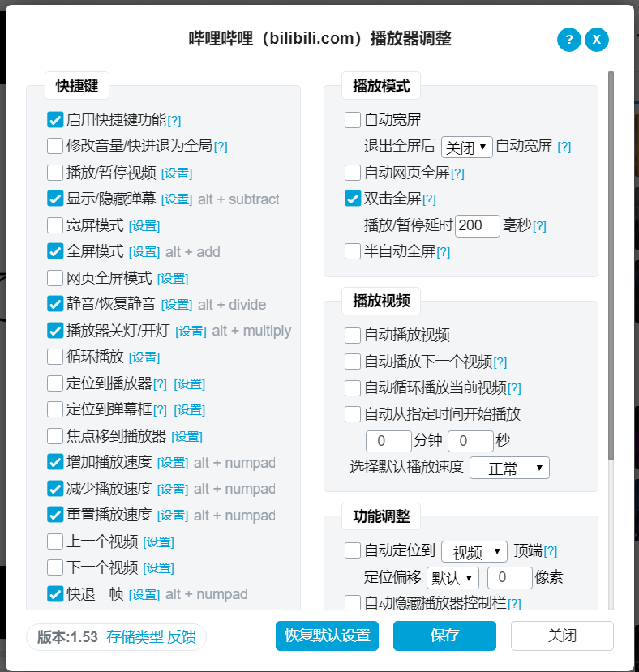The width and height of the screenshot is (639, 672).
Task: Focus 播放/暂停延时 200 input field
Action: point(478,226)
